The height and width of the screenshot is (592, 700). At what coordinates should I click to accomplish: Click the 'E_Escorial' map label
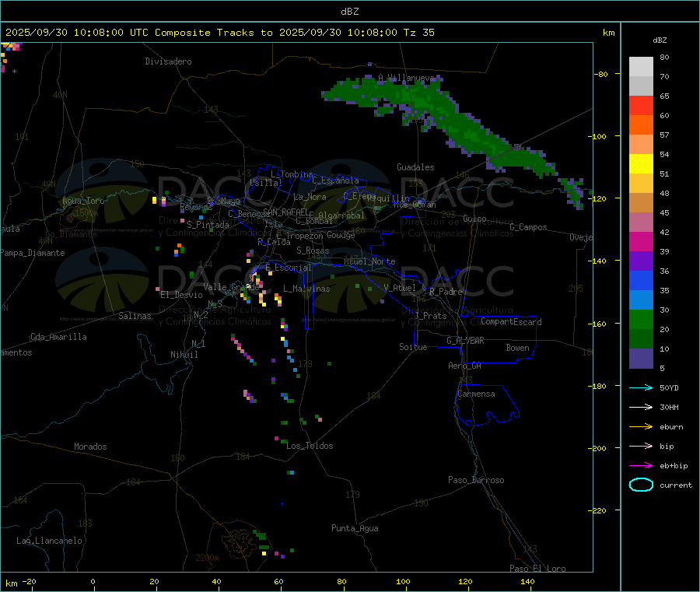coord(289,268)
